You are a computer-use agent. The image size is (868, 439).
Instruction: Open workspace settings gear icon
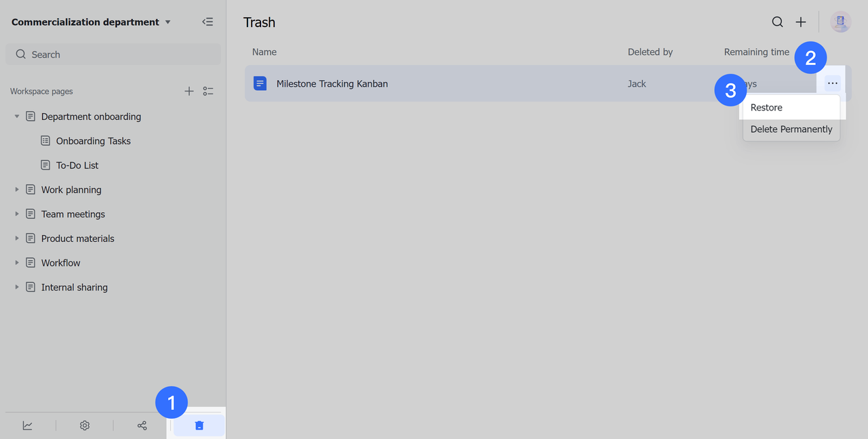tap(85, 425)
